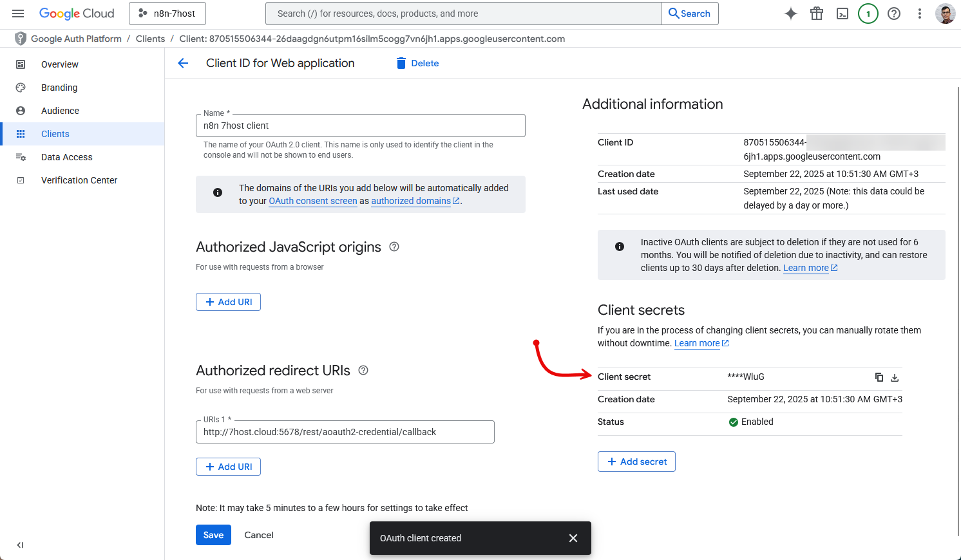Viewport: 961px width, 560px height.
Task: Open the three-dot settings and utilities menu
Action: [920, 14]
